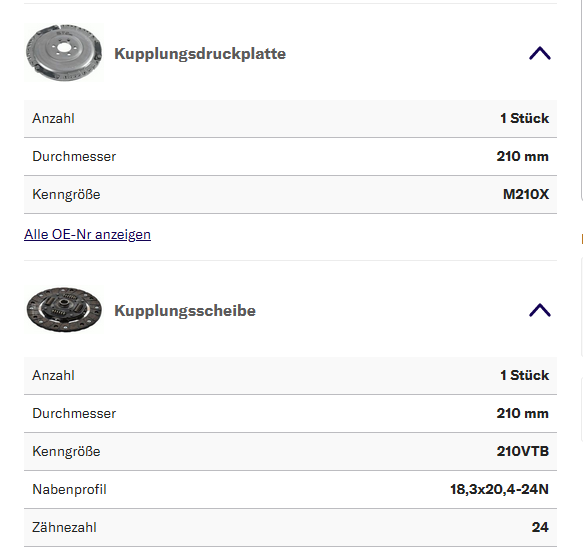Open the Kupplungsscheibe clutch disc thumbnail

coord(64,310)
